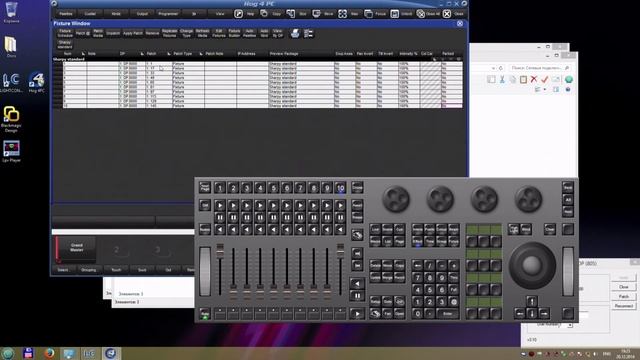
Task: Tap the keypad number 0
Action: coord(417,314)
